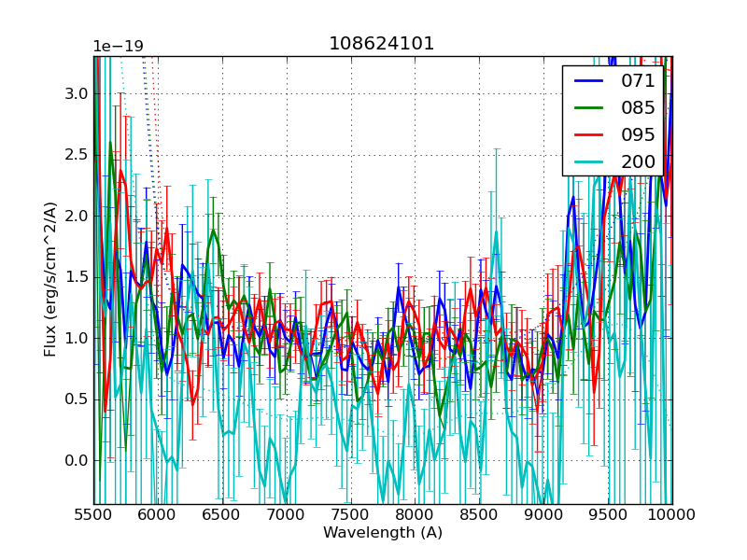Click the Wavelength (A) x-axis label
Viewport: 747px width, 560px height.
tap(383, 533)
